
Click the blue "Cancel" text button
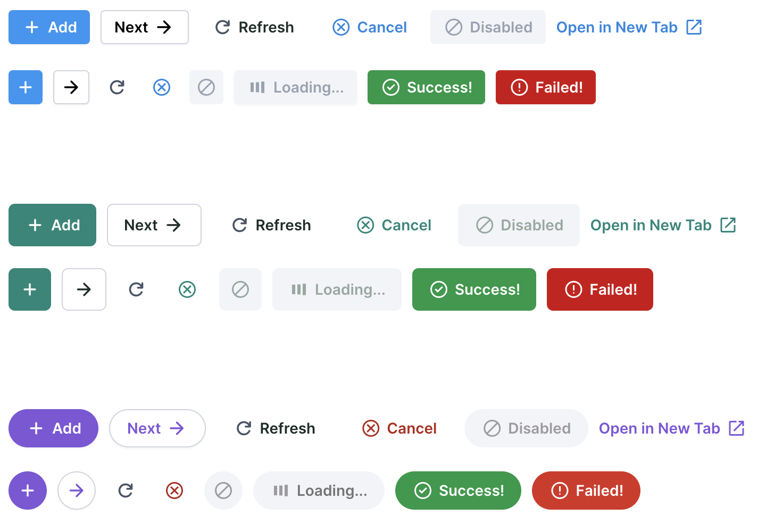(x=370, y=27)
